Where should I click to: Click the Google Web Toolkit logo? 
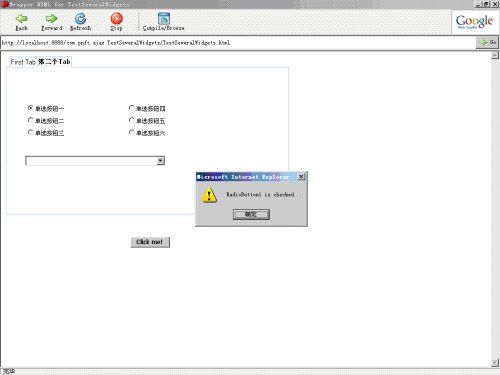474,22
